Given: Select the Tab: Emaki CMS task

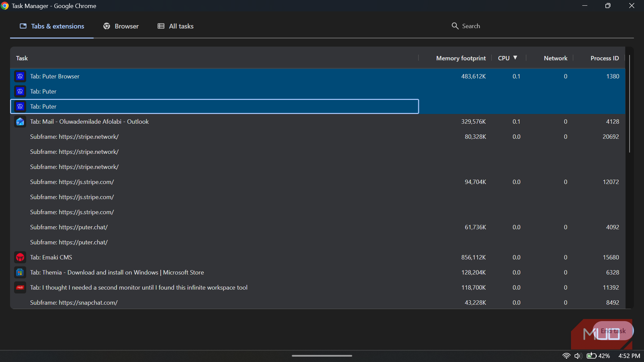Looking at the screenshot, I should [x=318, y=257].
